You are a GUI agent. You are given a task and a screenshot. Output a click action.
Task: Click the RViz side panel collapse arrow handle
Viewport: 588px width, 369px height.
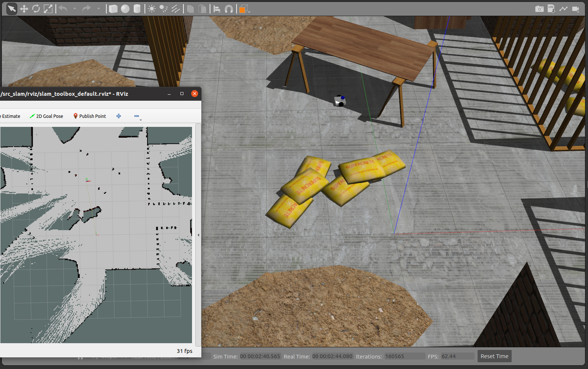(198, 235)
